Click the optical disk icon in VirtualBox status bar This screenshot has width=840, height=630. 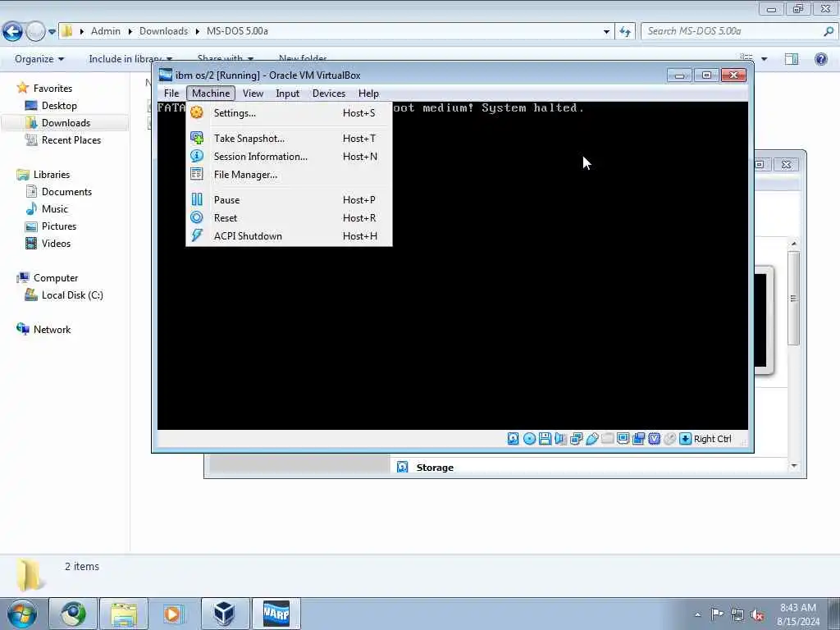point(529,439)
